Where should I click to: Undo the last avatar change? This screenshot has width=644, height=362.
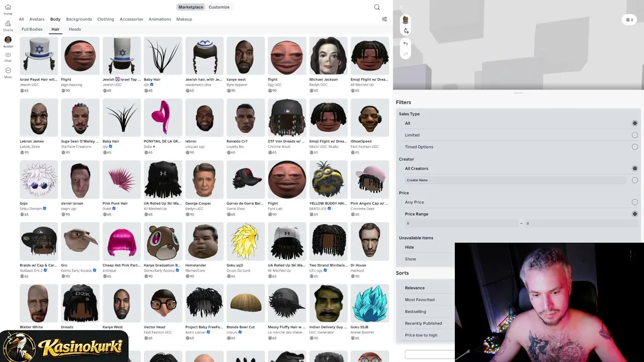tap(406, 44)
